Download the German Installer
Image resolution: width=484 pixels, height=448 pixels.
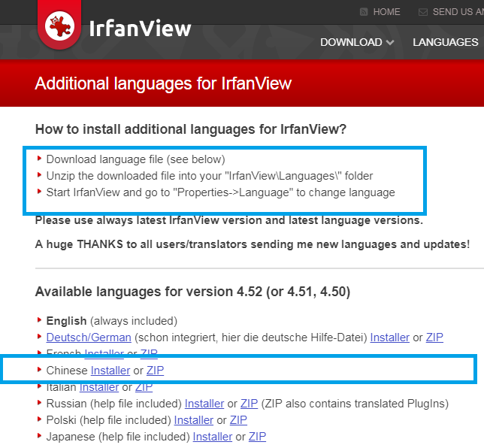[389, 338]
